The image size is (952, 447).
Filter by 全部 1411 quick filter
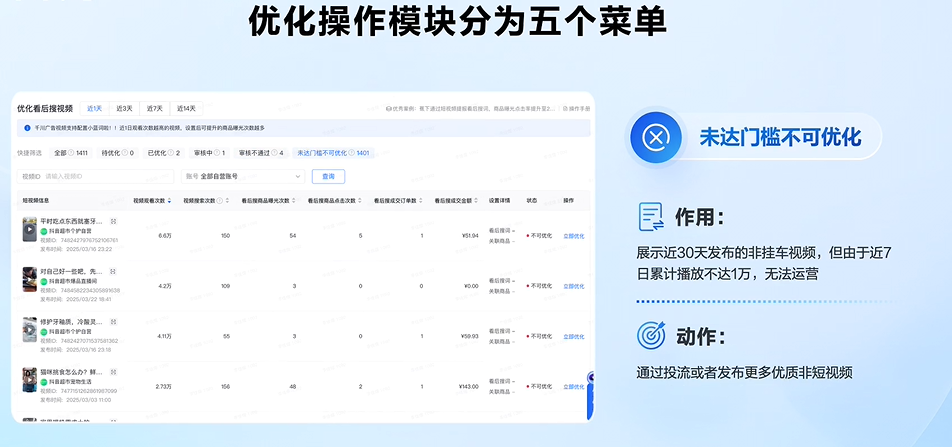(71, 153)
